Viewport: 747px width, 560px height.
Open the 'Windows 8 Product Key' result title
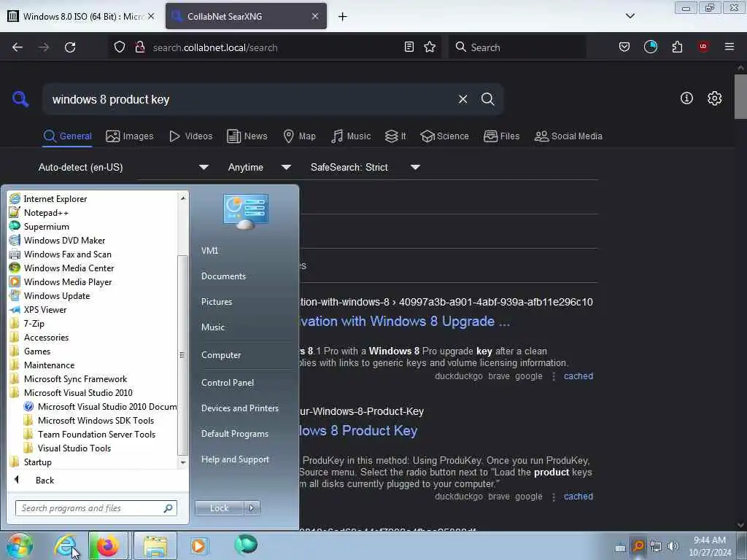(358, 430)
